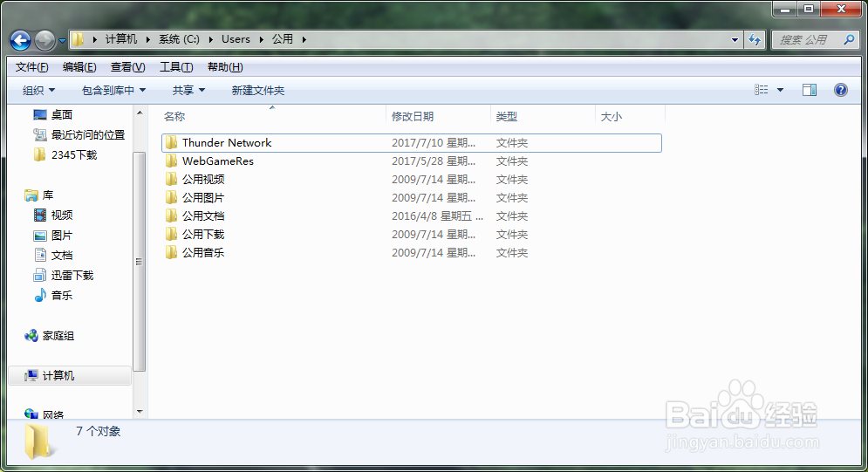The height and width of the screenshot is (472, 868).
Task: Toggle the preview pane icon
Action: pyautogui.click(x=810, y=90)
